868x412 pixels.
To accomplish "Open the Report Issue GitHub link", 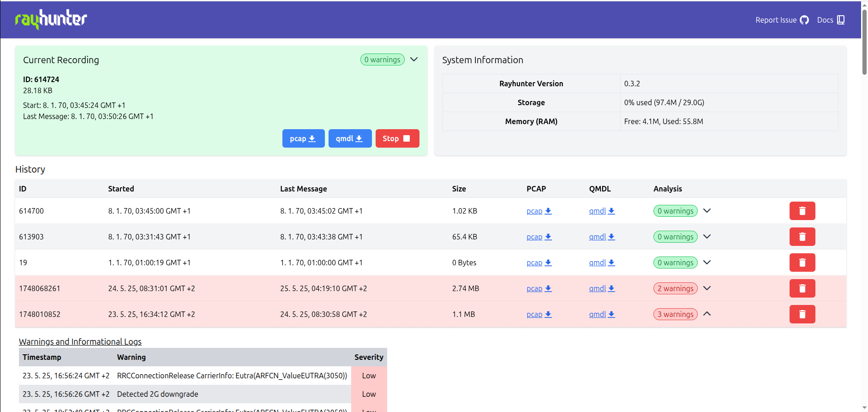I will 782,20.
